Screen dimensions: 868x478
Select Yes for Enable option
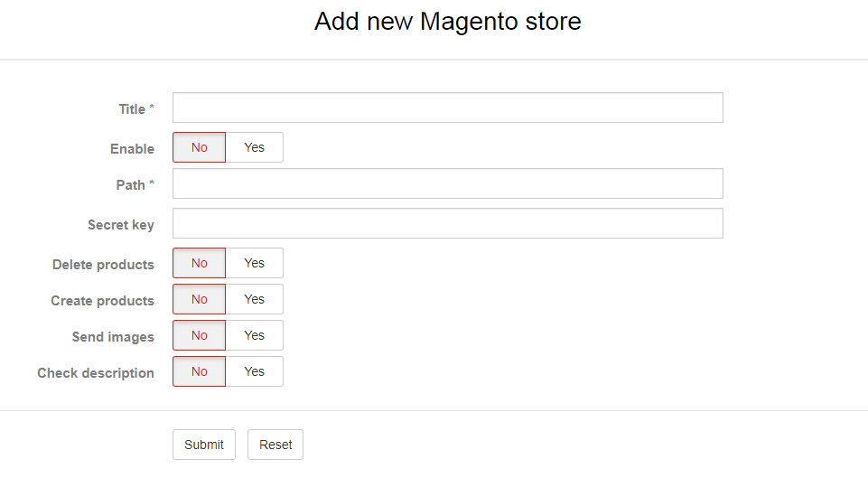pos(255,147)
